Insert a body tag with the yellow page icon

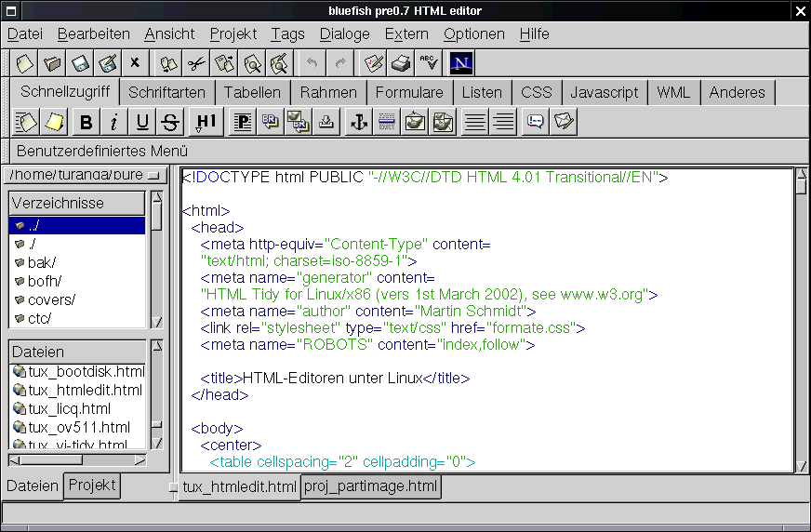53,122
